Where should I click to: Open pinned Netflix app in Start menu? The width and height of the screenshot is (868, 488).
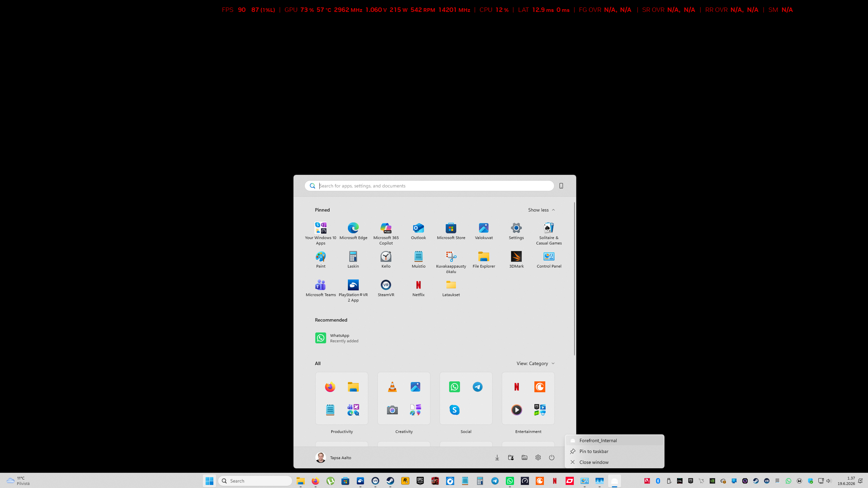[418, 288]
